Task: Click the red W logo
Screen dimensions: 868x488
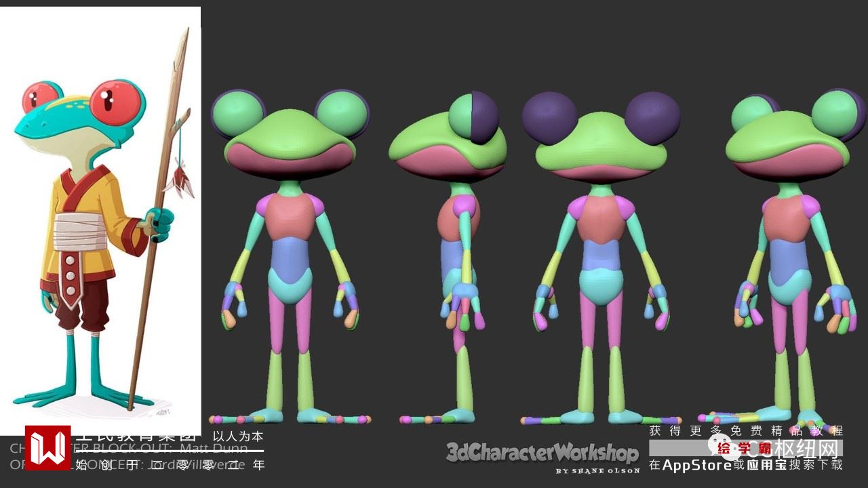Action: pyautogui.click(x=47, y=447)
